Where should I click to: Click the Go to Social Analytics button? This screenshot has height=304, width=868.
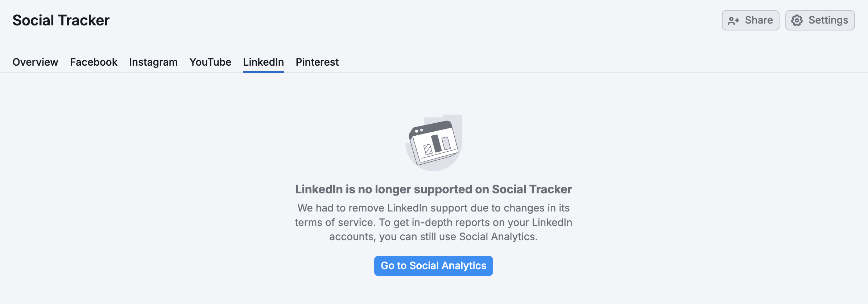433,266
